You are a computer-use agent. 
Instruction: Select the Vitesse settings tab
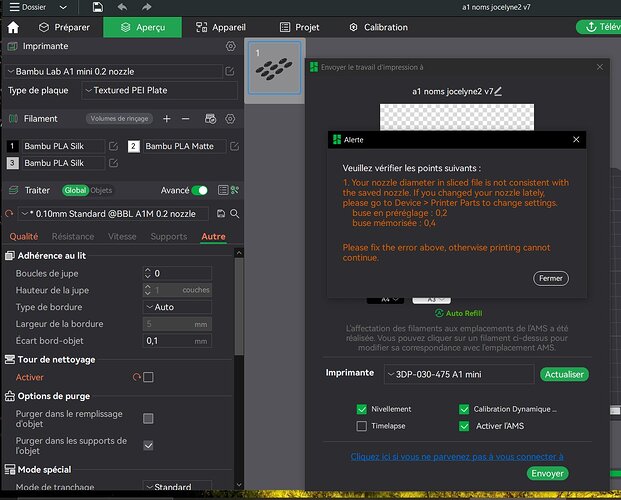122,237
